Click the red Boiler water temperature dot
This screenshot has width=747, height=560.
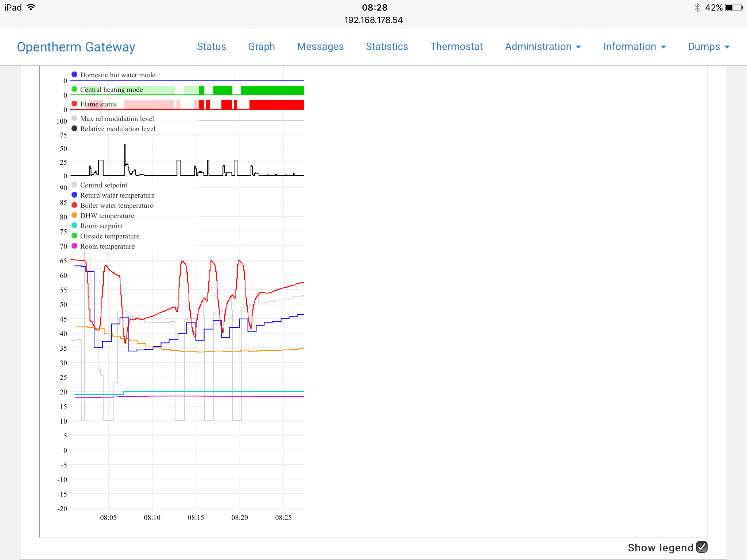(74, 205)
